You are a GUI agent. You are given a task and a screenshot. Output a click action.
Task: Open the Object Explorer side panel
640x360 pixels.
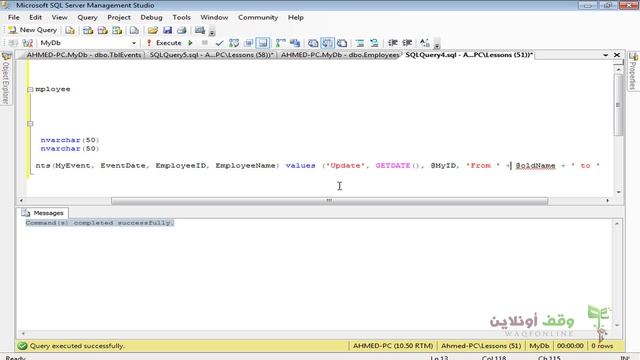[6, 78]
